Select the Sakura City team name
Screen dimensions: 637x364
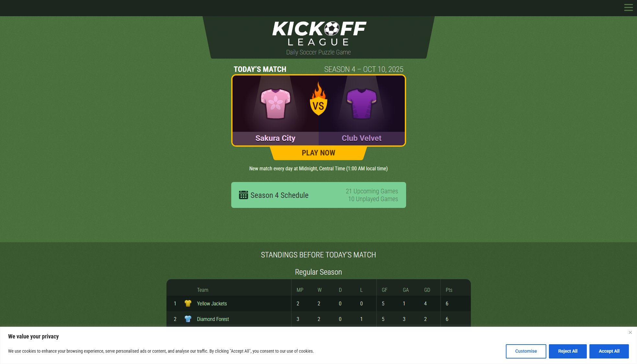(x=275, y=138)
